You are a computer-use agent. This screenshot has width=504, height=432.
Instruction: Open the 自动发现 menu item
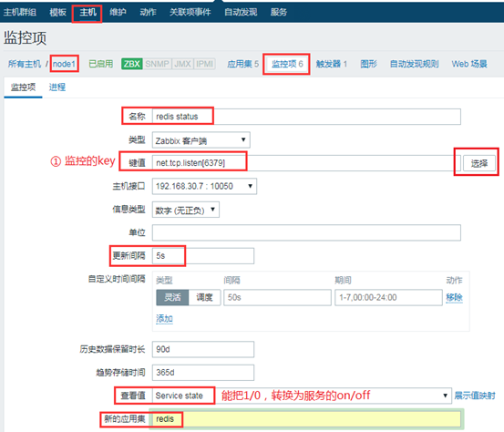pyautogui.click(x=241, y=12)
